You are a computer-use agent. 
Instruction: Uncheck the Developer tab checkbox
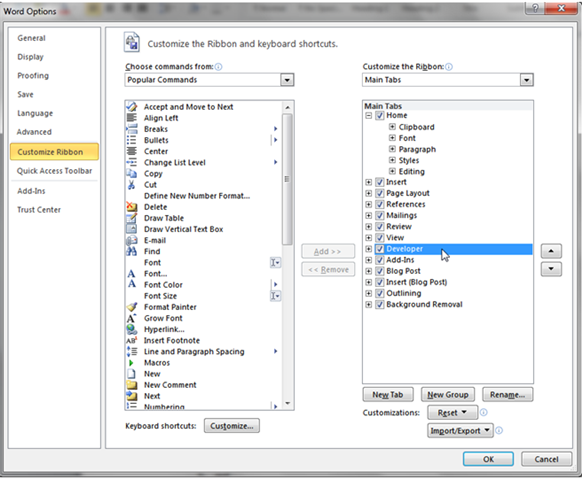tap(379, 249)
